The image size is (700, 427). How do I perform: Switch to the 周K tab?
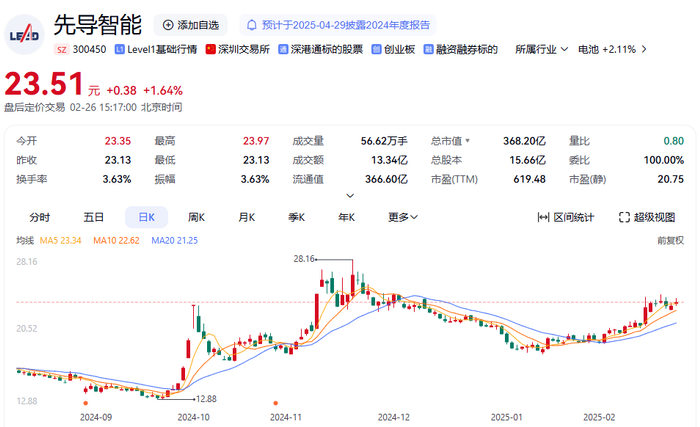(x=196, y=218)
